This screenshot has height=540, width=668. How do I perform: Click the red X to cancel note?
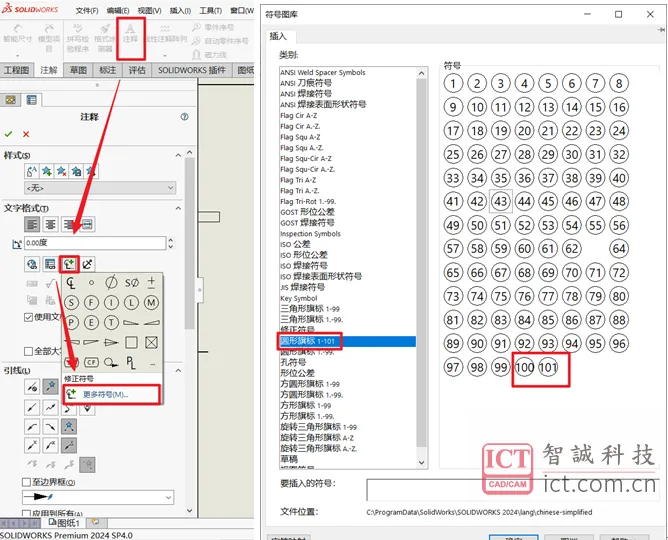[x=26, y=134]
